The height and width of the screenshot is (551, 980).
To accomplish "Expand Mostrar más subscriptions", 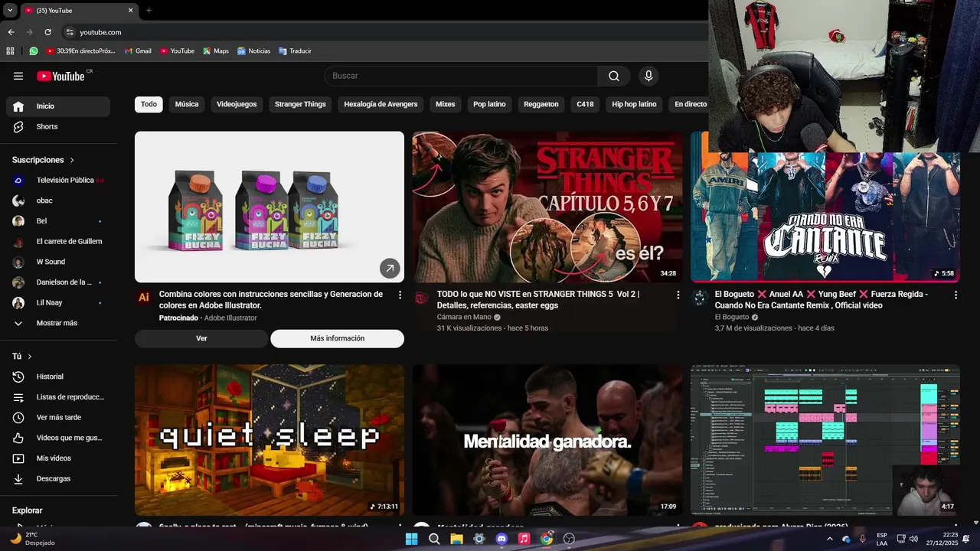I will [x=58, y=323].
